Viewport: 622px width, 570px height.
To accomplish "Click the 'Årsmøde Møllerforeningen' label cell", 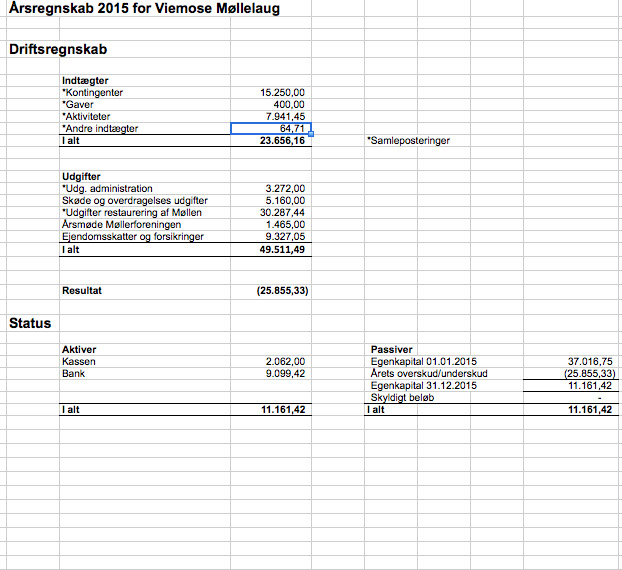I will click(x=121, y=225).
